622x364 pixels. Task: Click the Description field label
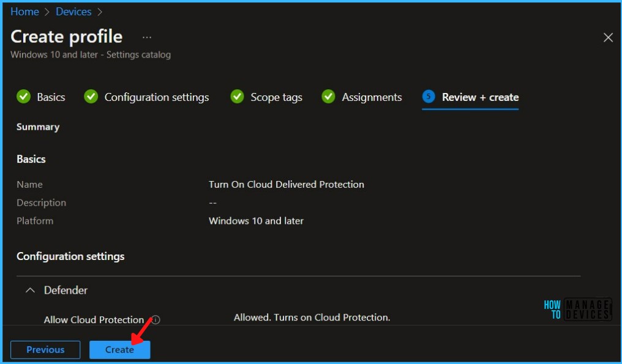pyautogui.click(x=41, y=202)
